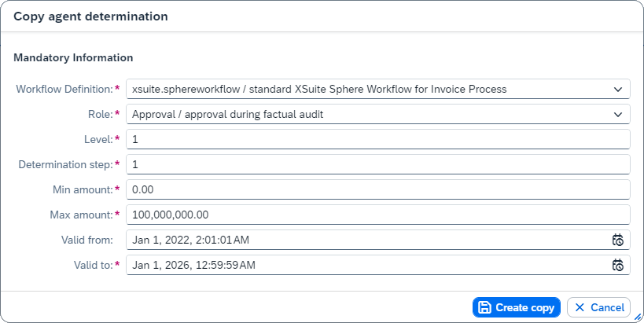Click the Max amount field with 100,000,000.00
644x323 pixels.
pyautogui.click(x=377, y=215)
